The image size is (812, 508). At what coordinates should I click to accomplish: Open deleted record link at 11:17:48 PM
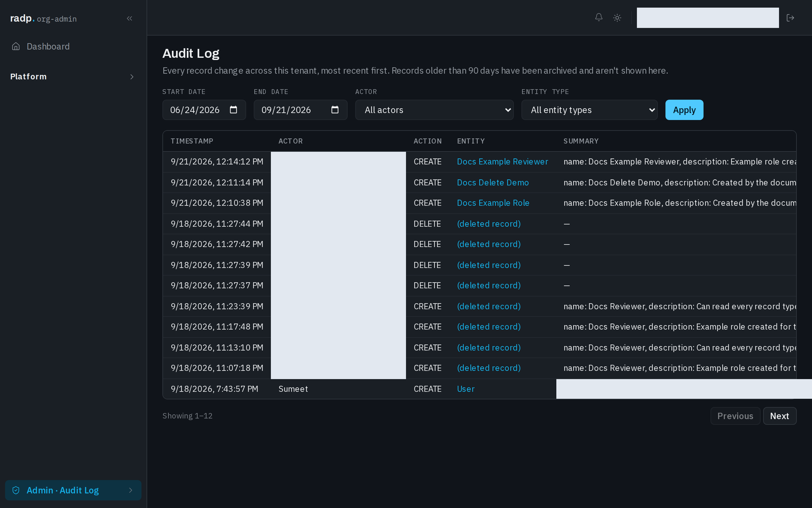tap(488, 327)
